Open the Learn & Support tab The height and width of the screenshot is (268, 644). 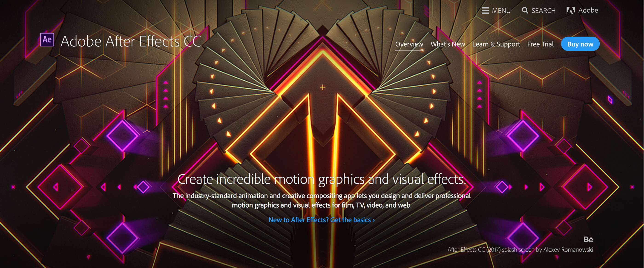click(496, 44)
